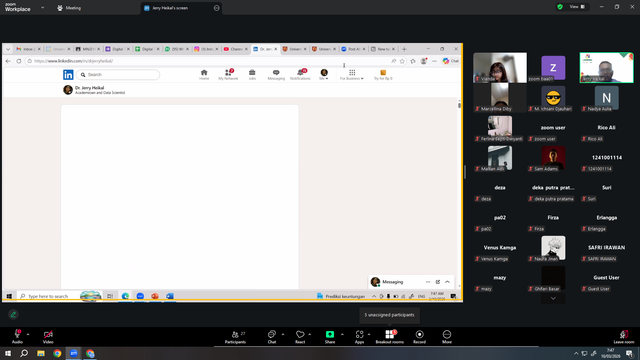Go to LinkedIn Home
The image size is (640, 360).
click(204, 75)
